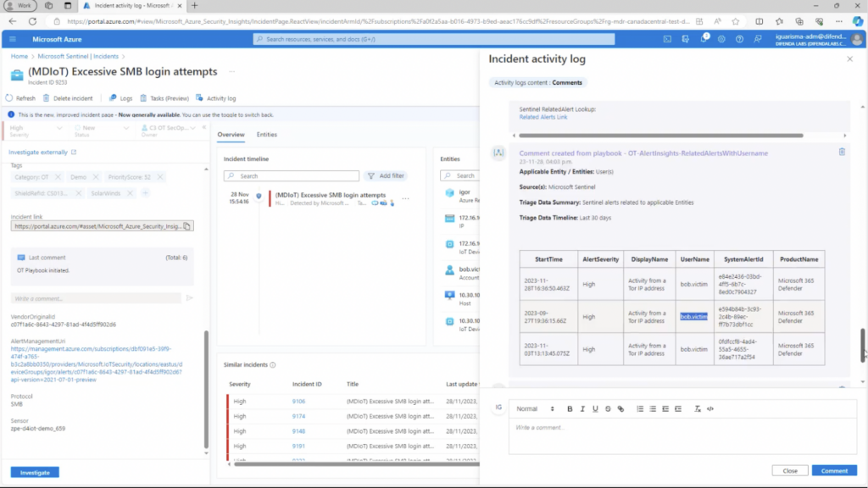Open Azure settings gear
Viewport: 868px width, 488px height.
721,39
